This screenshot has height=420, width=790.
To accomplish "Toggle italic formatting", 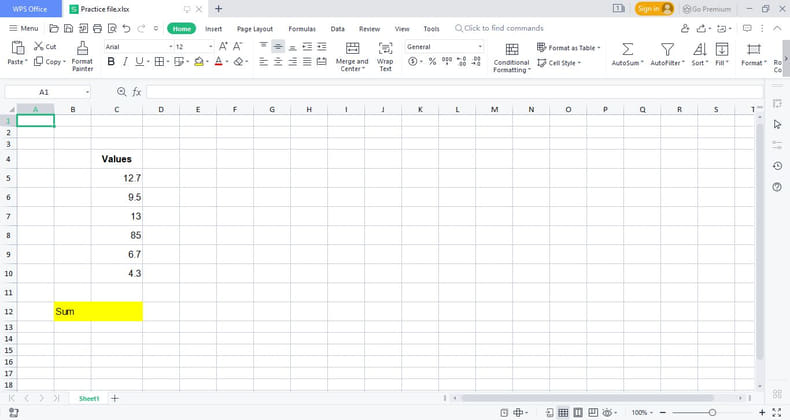I will click(x=125, y=61).
